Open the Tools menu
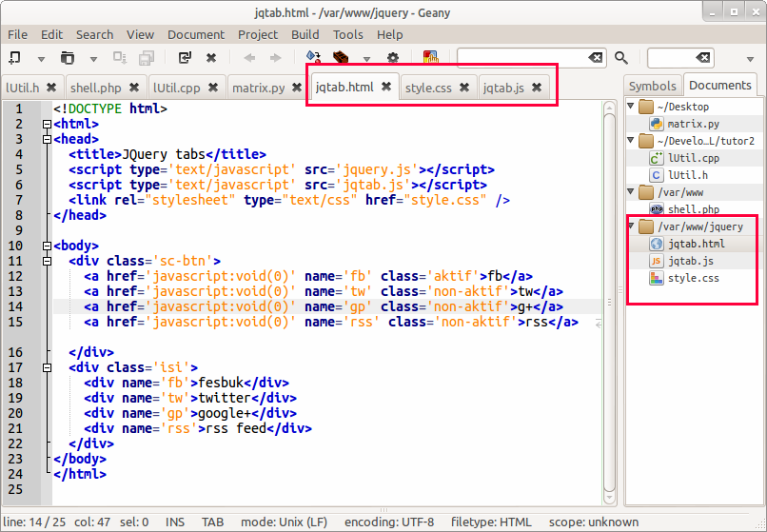The image size is (767, 532). click(x=347, y=35)
